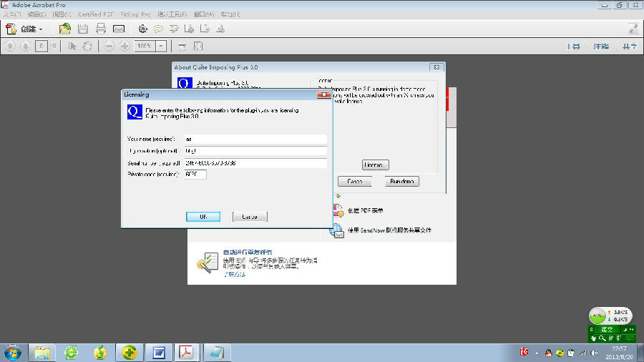Click the sticky note comment icon
The image size is (644, 362).
coord(158,29)
